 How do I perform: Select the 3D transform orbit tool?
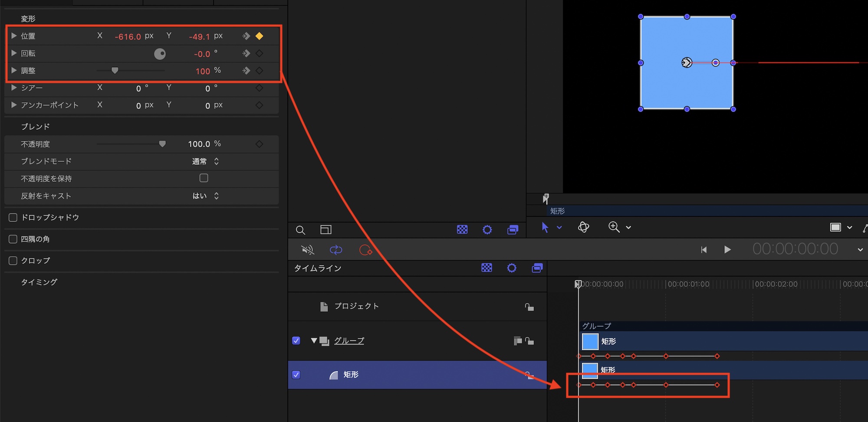(584, 227)
